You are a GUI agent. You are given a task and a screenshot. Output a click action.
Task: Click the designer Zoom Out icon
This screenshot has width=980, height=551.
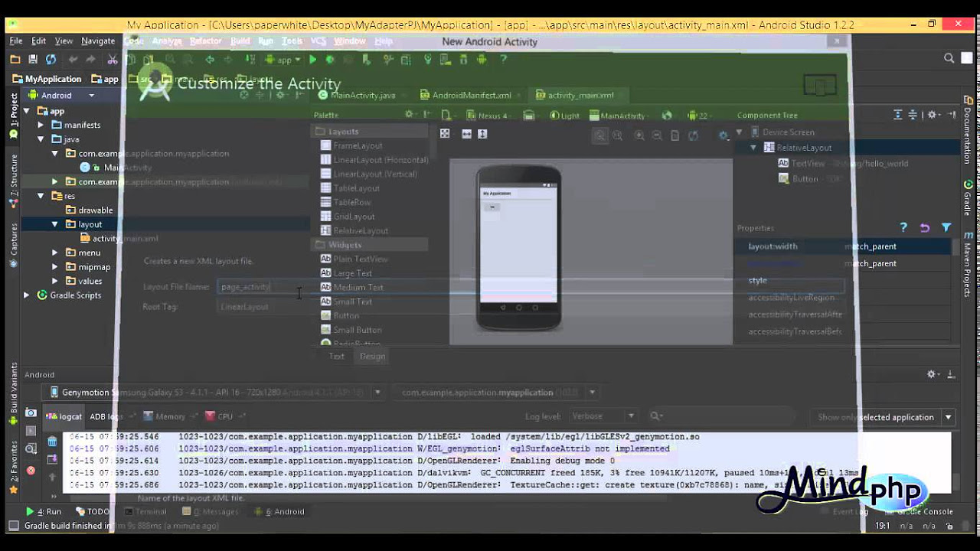(657, 135)
